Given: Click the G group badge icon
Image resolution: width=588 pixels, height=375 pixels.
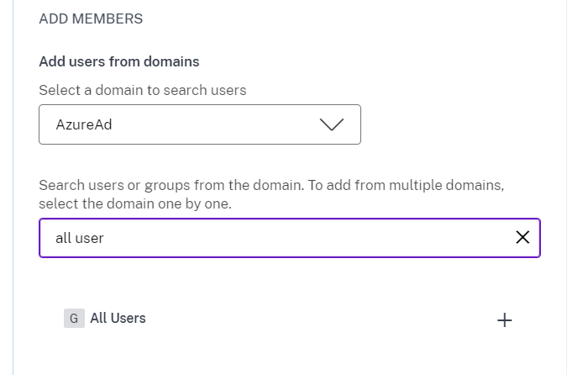Looking at the screenshot, I should tap(74, 318).
